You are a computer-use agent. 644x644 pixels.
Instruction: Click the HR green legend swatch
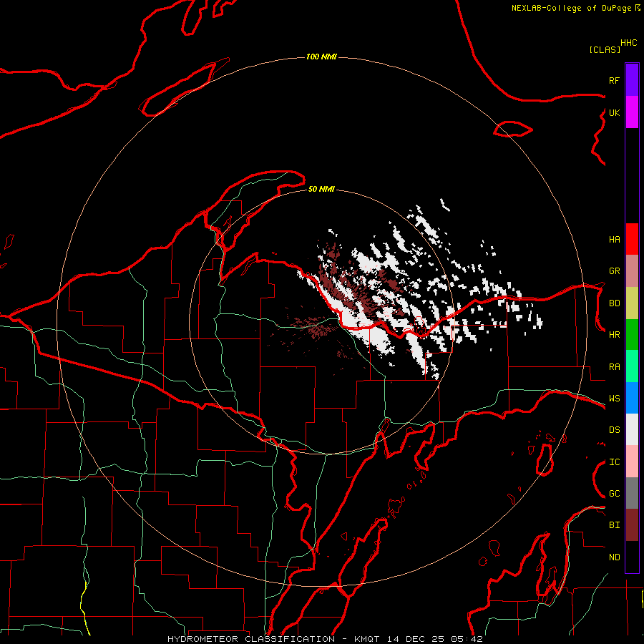click(632, 334)
